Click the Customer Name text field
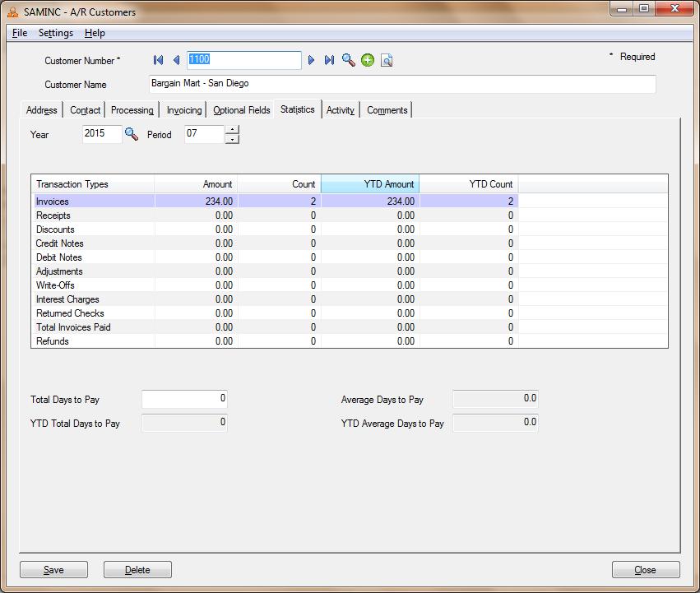 point(401,84)
